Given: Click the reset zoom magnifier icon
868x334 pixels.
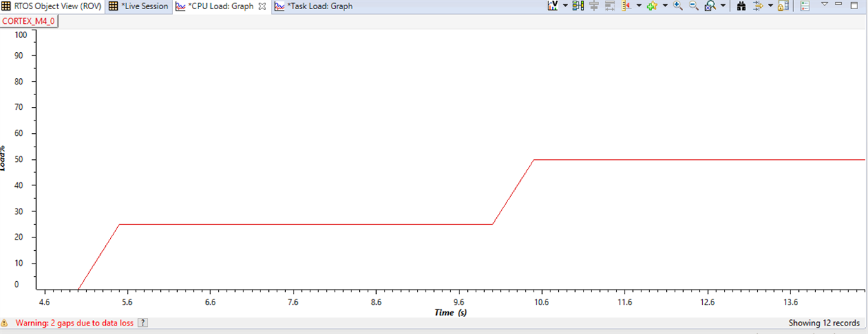Looking at the screenshot, I should coord(711,6).
